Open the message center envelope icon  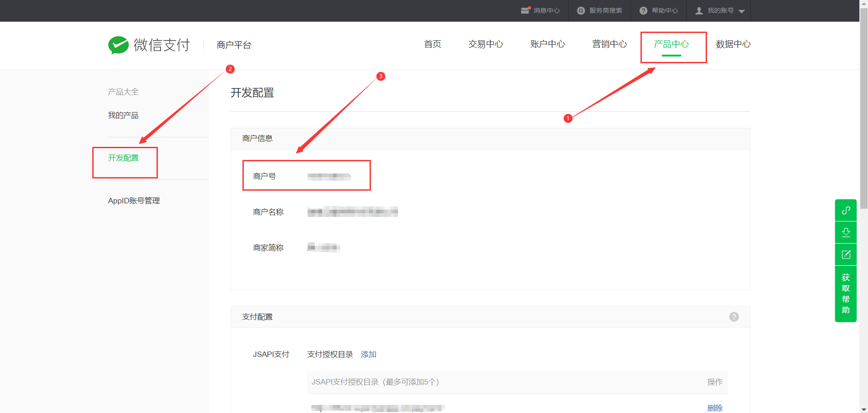[525, 10]
